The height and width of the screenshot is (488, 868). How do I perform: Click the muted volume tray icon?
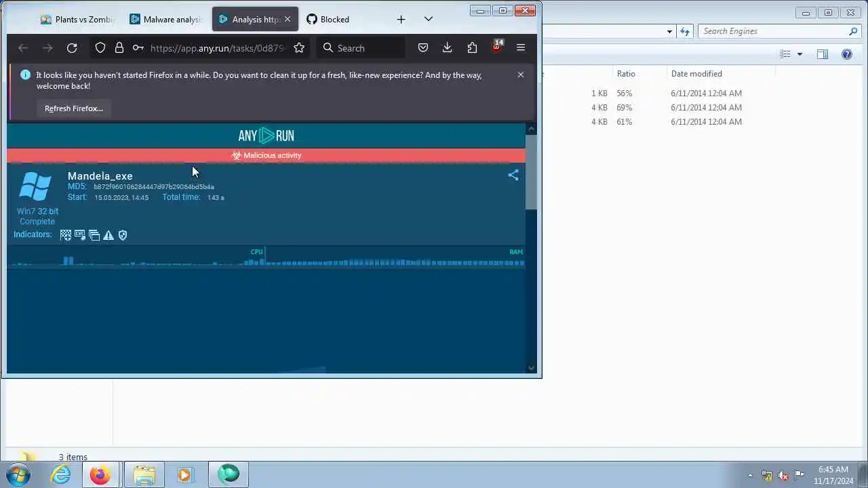click(783, 475)
